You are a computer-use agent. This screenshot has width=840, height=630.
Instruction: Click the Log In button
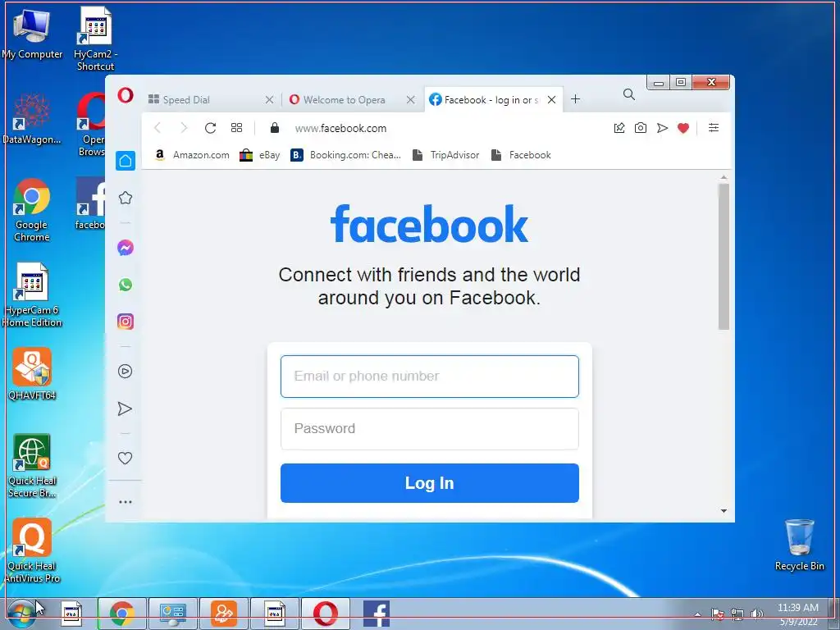(430, 483)
